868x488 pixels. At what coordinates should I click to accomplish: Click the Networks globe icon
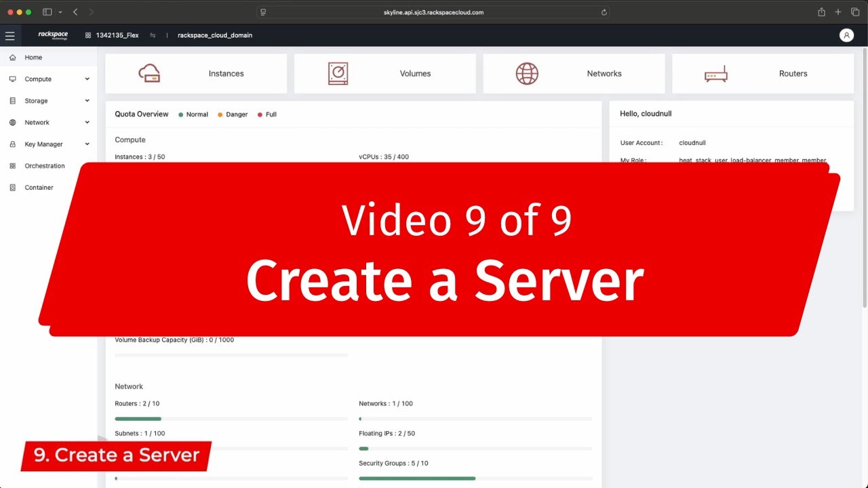pyautogui.click(x=527, y=73)
